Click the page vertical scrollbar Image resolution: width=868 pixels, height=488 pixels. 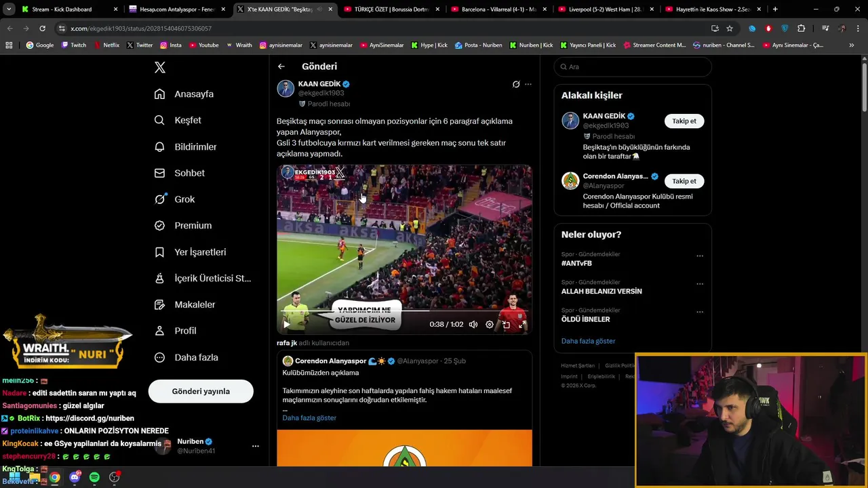click(x=864, y=88)
